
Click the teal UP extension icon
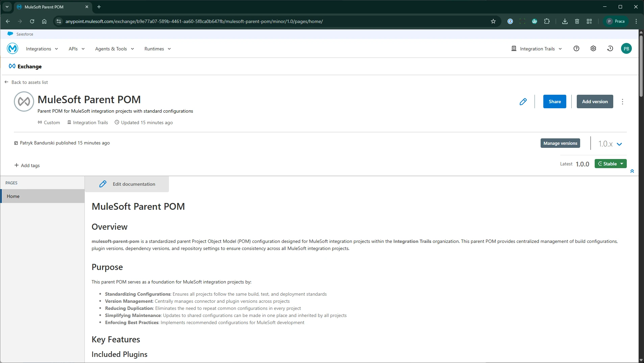pyautogui.click(x=535, y=21)
